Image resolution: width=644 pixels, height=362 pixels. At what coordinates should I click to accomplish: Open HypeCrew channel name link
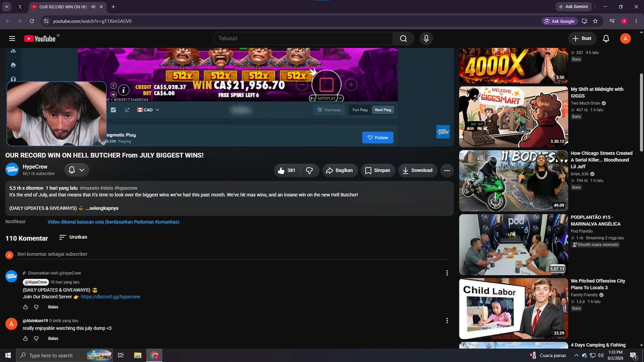pos(35,167)
